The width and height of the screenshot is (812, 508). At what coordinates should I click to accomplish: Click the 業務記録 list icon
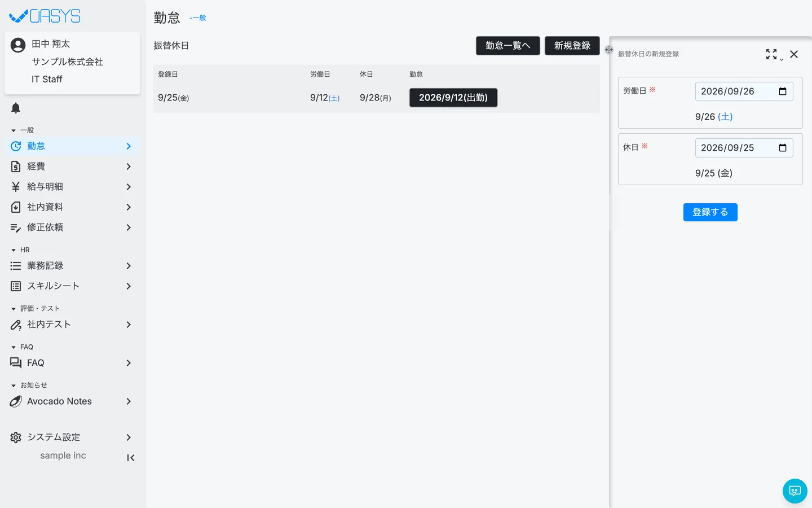(x=16, y=266)
